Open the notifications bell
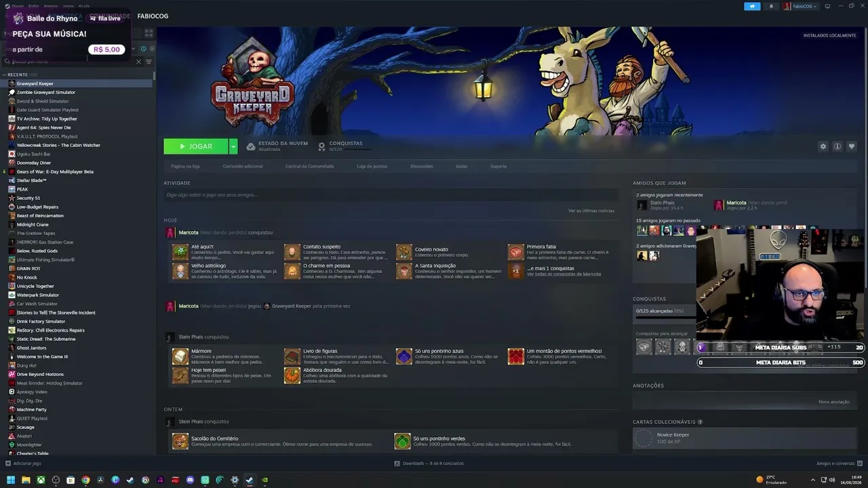Viewport: 868px width, 488px height. 771,6
